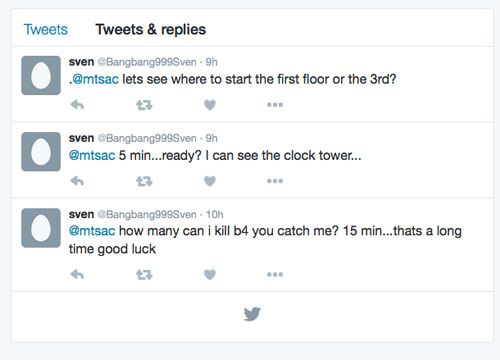Like the first floor or 3rd tweet
This screenshot has height=360, width=500.
tap(210, 105)
